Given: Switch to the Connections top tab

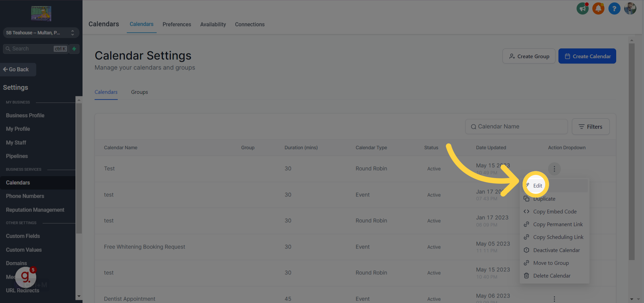Looking at the screenshot, I should [250, 25].
